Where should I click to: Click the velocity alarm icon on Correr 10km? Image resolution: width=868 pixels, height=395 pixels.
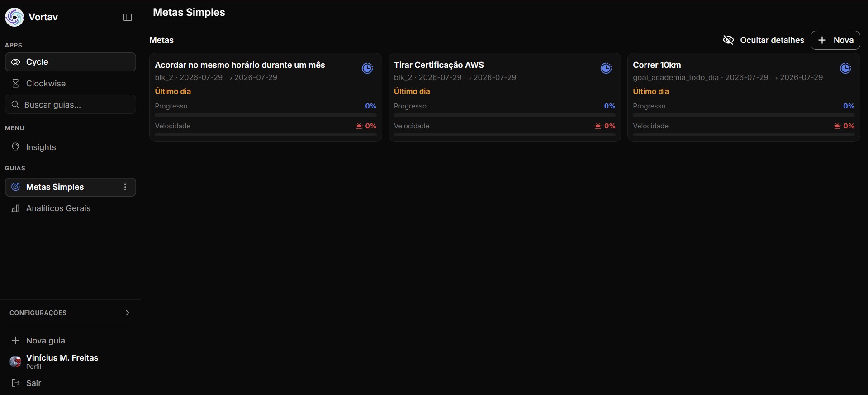[837, 126]
